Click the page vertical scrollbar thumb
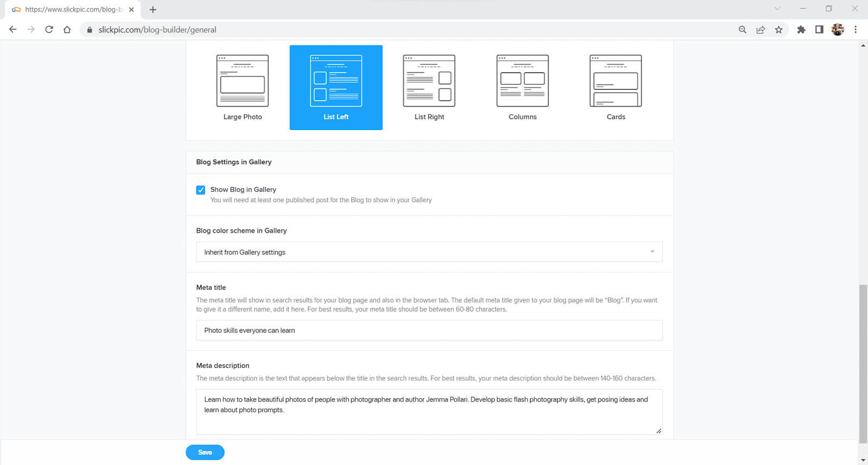The height and width of the screenshot is (465, 868). (863, 363)
